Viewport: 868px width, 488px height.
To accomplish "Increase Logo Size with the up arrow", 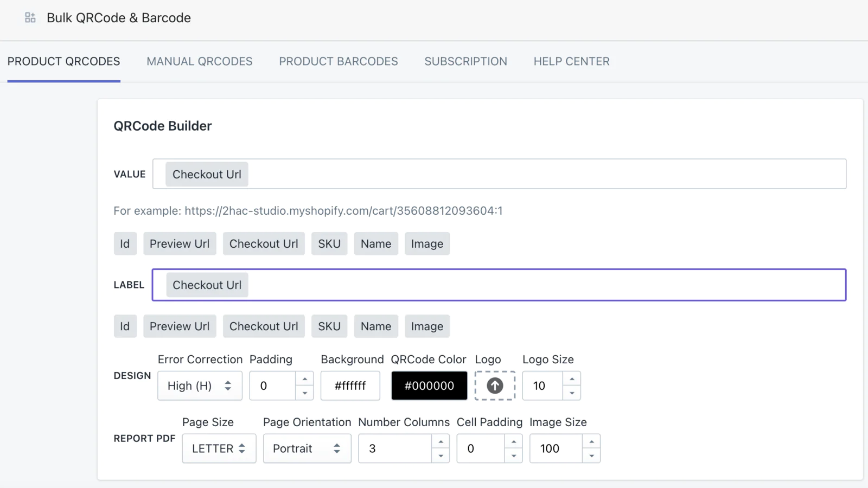I will point(572,379).
